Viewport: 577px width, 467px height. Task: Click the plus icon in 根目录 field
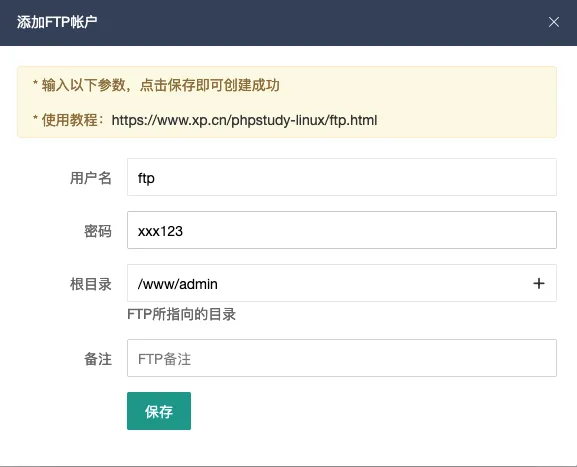click(x=539, y=283)
